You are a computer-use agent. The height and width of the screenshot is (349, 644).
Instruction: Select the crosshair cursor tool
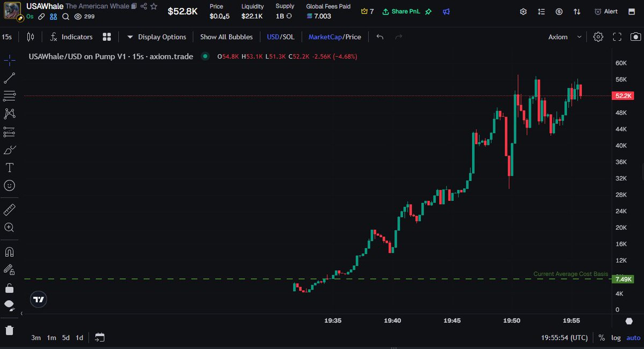tap(9, 60)
